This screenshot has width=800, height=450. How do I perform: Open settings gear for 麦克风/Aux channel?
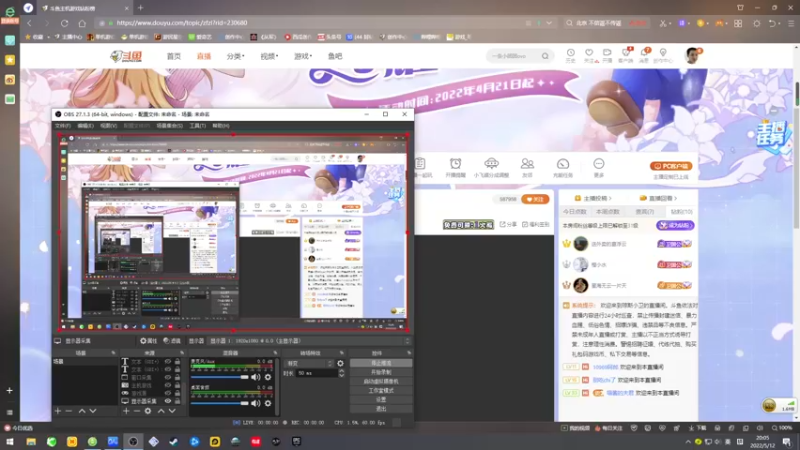click(268, 377)
